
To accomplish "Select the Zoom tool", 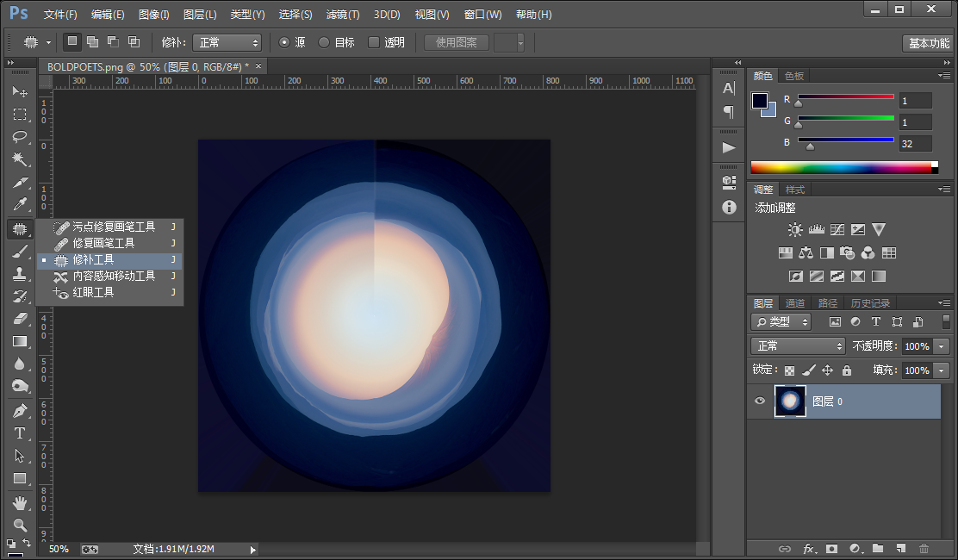I will 20,525.
